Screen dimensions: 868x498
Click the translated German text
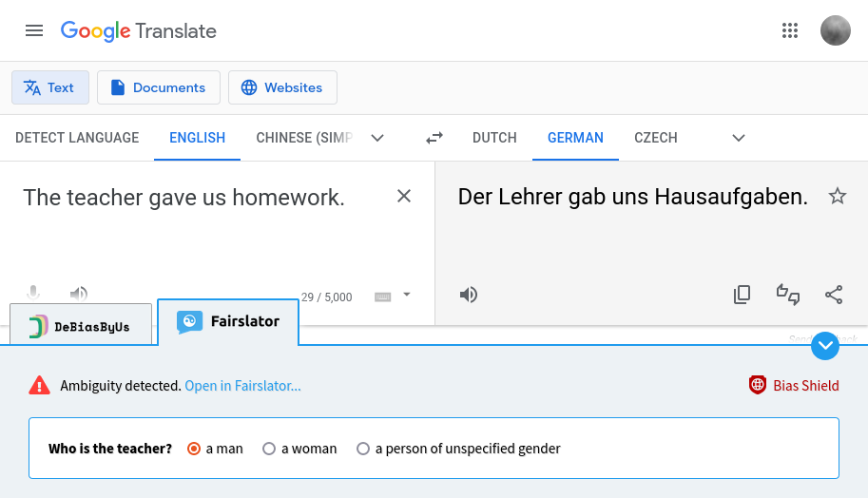coord(633,197)
